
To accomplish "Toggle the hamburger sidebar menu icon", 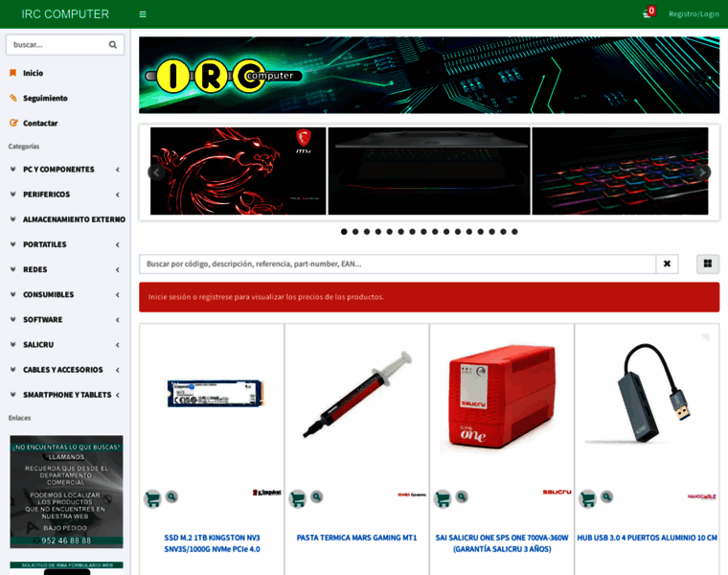I will point(143,14).
